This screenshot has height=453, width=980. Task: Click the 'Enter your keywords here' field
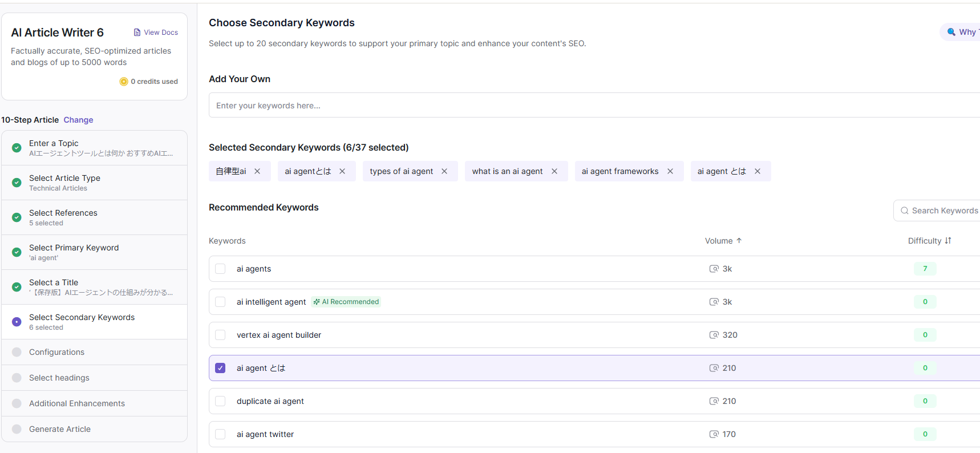click(x=593, y=106)
